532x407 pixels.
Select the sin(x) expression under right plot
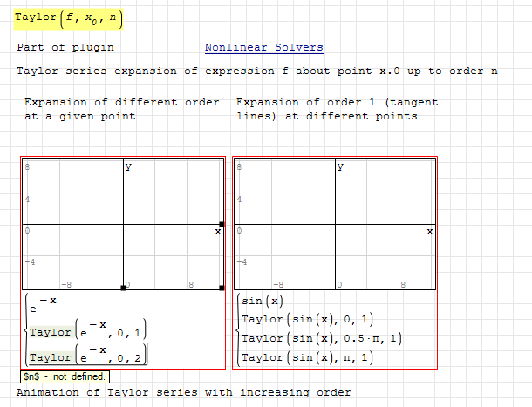262,302
